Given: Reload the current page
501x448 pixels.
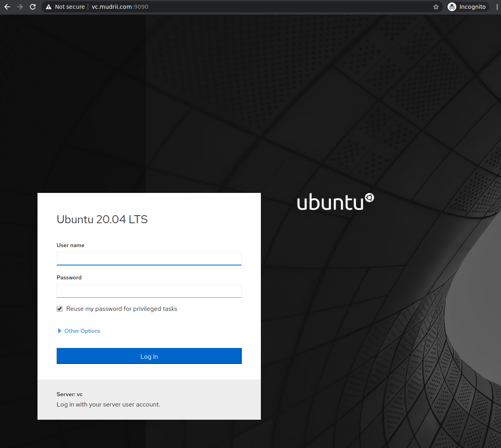Looking at the screenshot, I should coord(33,7).
